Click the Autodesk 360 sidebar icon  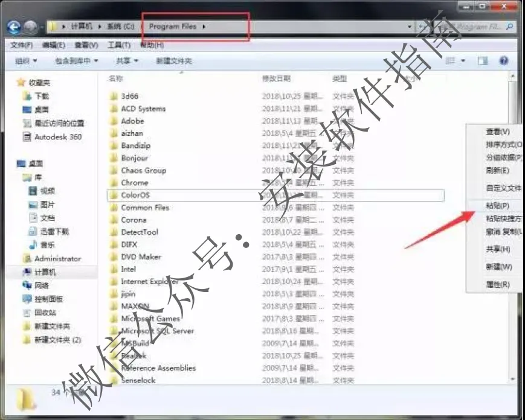pos(27,137)
